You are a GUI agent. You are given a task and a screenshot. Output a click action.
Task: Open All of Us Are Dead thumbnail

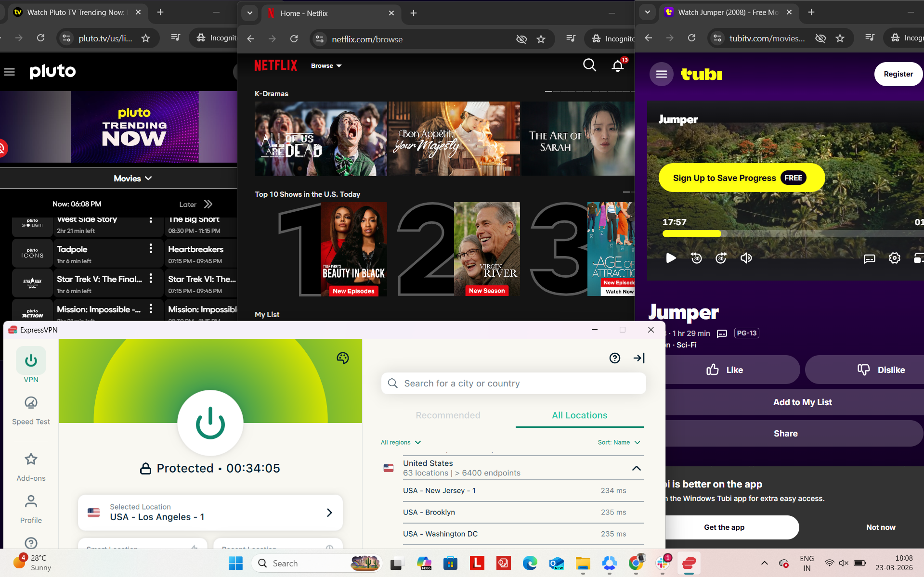(x=321, y=139)
